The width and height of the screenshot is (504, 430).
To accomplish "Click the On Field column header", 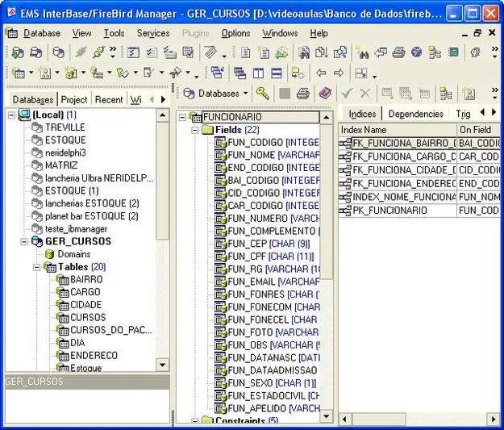I will click(x=478, y=130).
